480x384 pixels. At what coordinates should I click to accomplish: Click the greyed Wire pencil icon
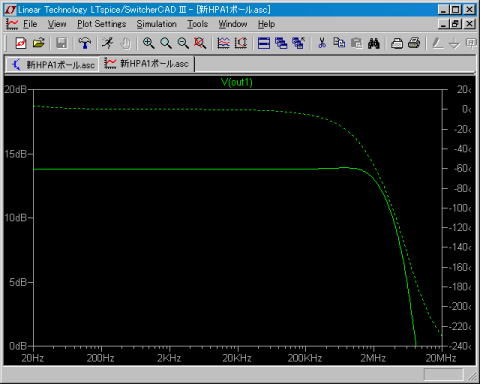point(437,43)
